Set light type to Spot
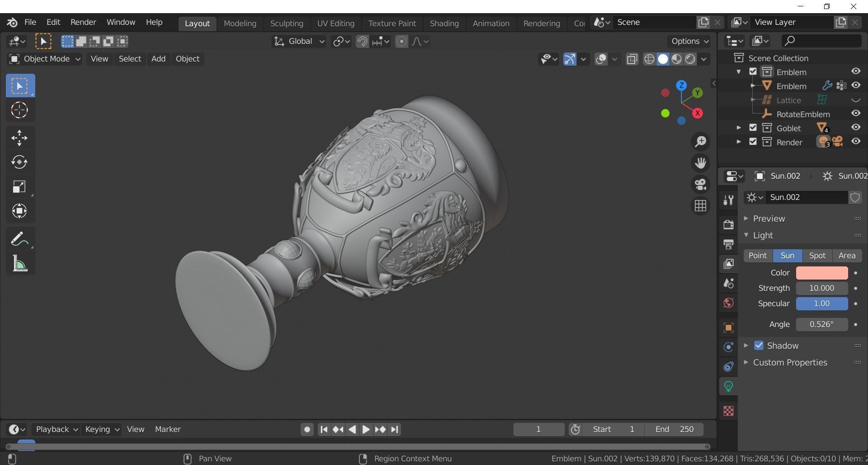 pos(817,256)
